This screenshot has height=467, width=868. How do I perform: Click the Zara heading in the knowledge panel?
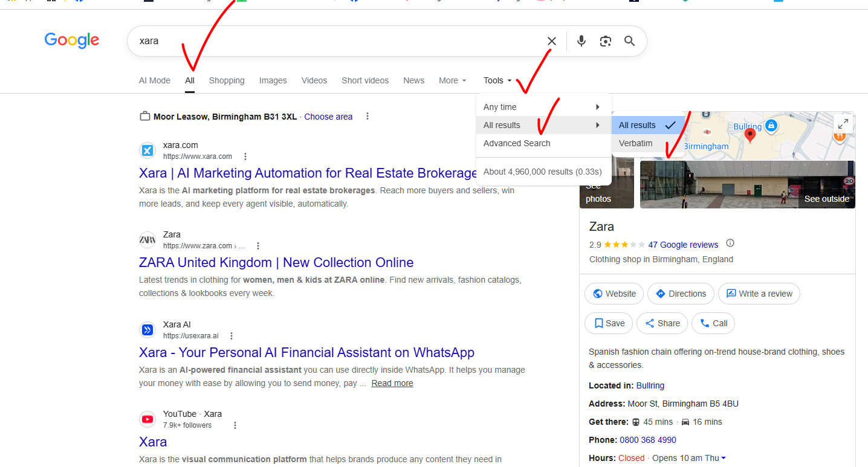[x=601, y=227]
